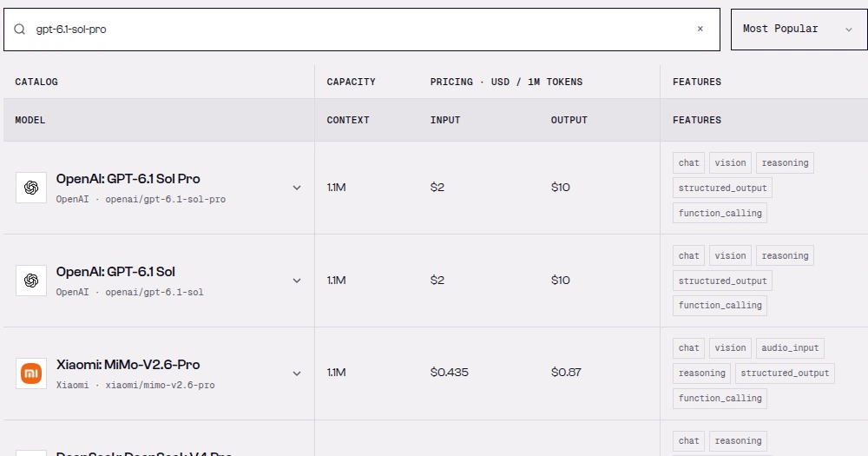Click OpenAI logo beside GPT-6.1 Sol

click(31, 281)
